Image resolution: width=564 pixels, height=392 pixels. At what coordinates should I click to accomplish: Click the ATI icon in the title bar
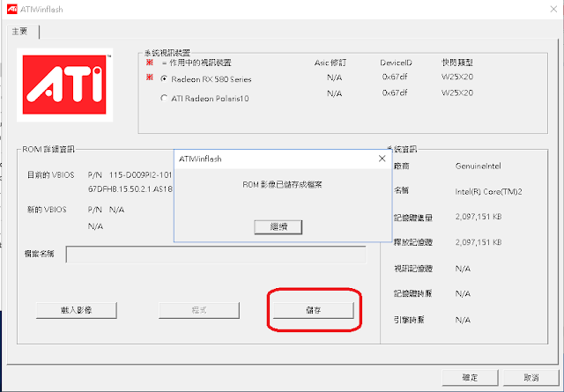(x=12, y=10)
